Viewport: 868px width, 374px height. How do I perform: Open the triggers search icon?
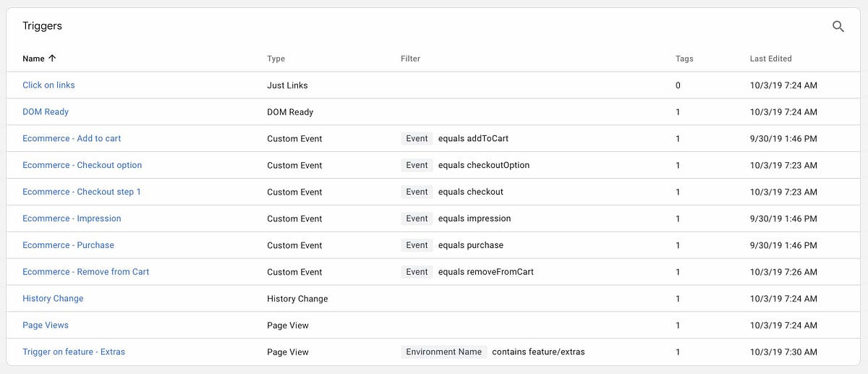tap(838, 27)
